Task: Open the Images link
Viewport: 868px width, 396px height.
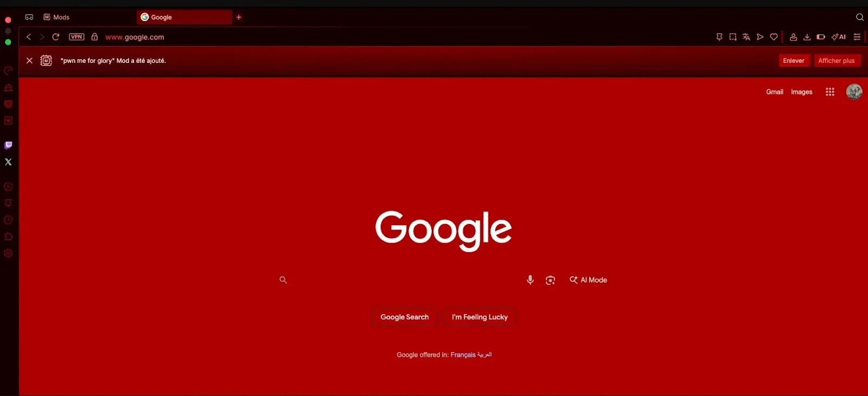Action: [802, 92]
